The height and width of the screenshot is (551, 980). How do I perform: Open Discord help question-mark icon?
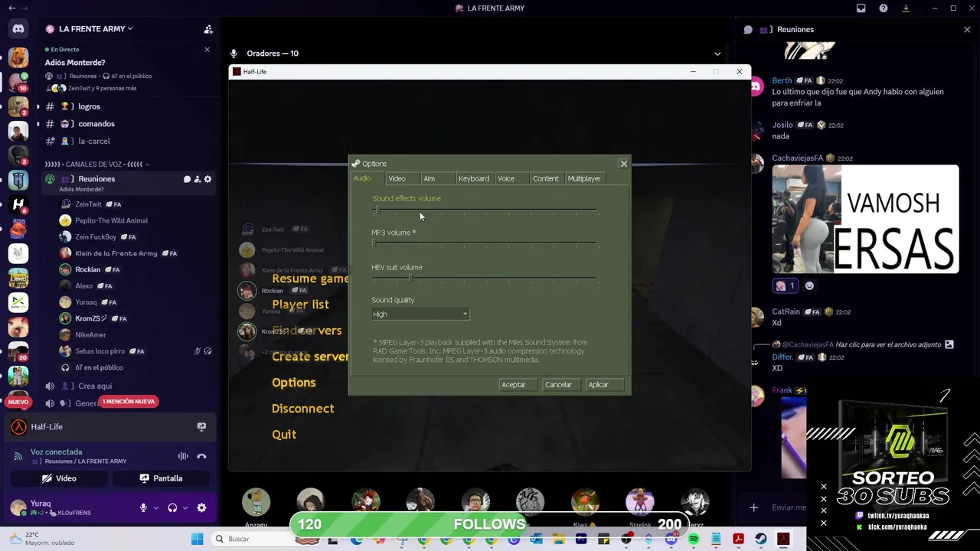tap(884, 8)
